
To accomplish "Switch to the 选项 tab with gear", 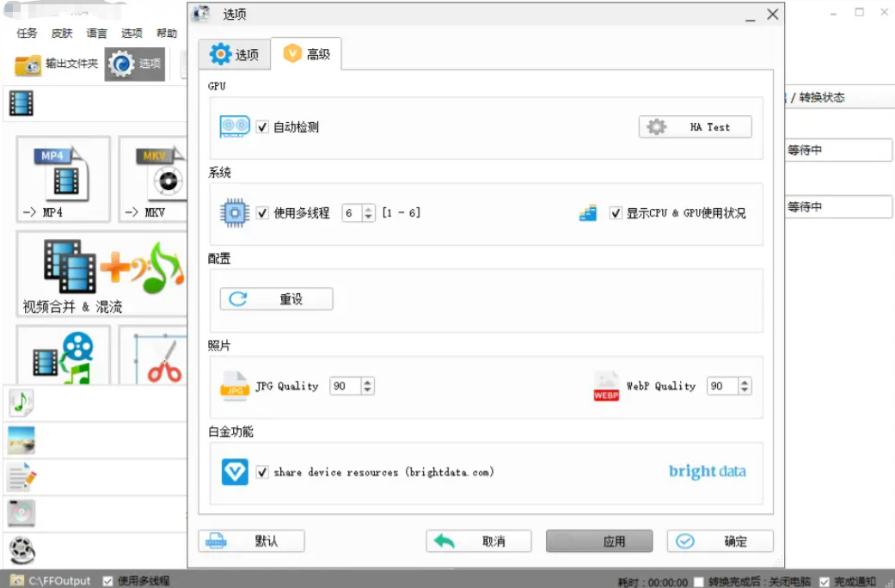I will (x=235, y=55).
